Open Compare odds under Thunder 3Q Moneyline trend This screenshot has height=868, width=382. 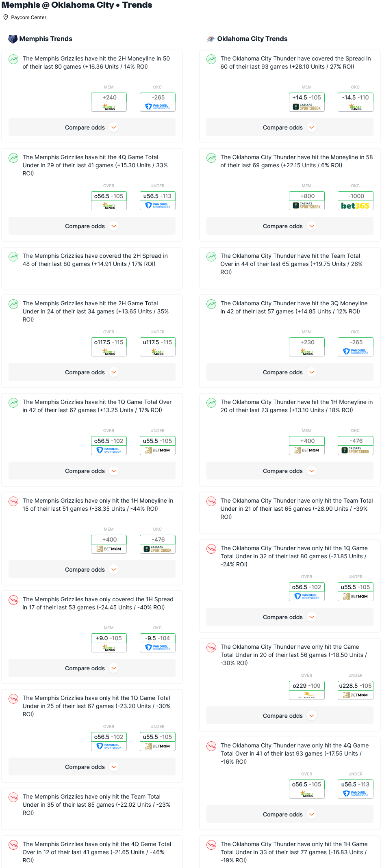point(290,372)
